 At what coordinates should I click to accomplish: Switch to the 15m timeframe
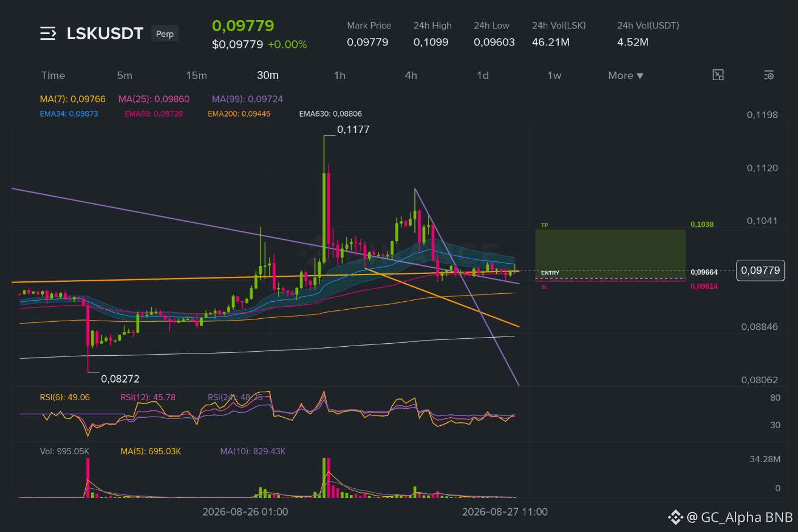[196, 76]
